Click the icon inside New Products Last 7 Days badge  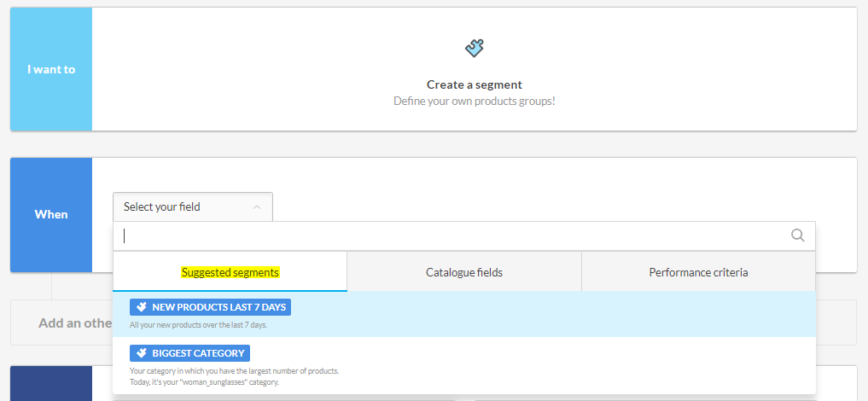142,307
